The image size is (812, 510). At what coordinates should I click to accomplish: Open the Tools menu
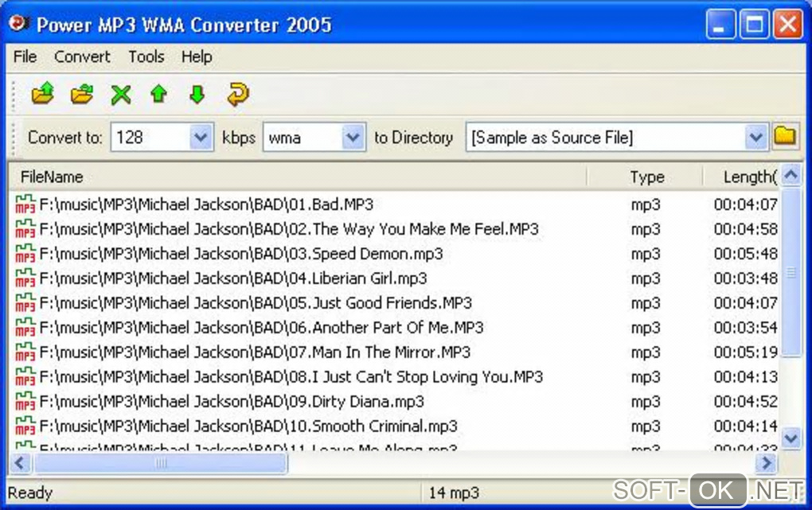(146, 56)
